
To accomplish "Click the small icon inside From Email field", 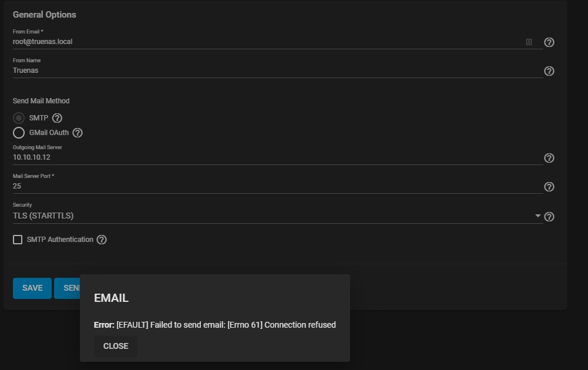I will coord(529,42).
